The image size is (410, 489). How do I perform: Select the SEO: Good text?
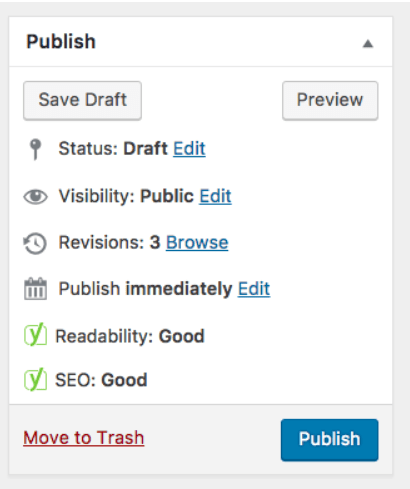pyautogui.click(x=101, y=380)
